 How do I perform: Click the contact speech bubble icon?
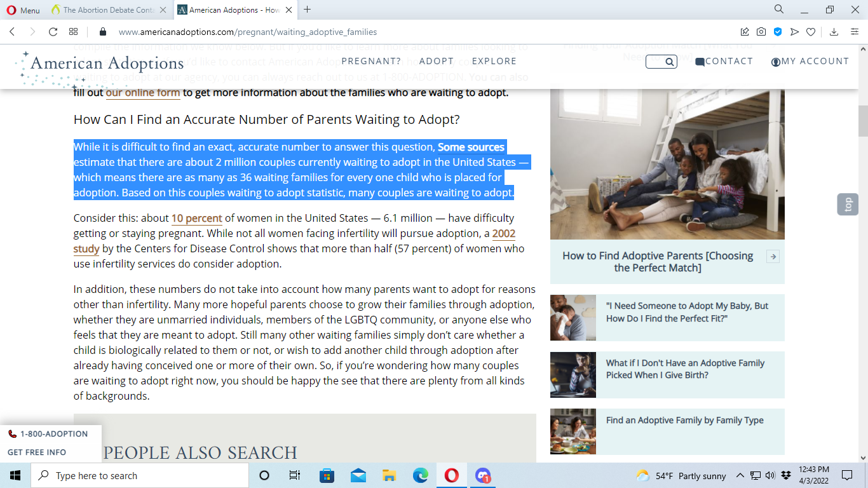700,62
